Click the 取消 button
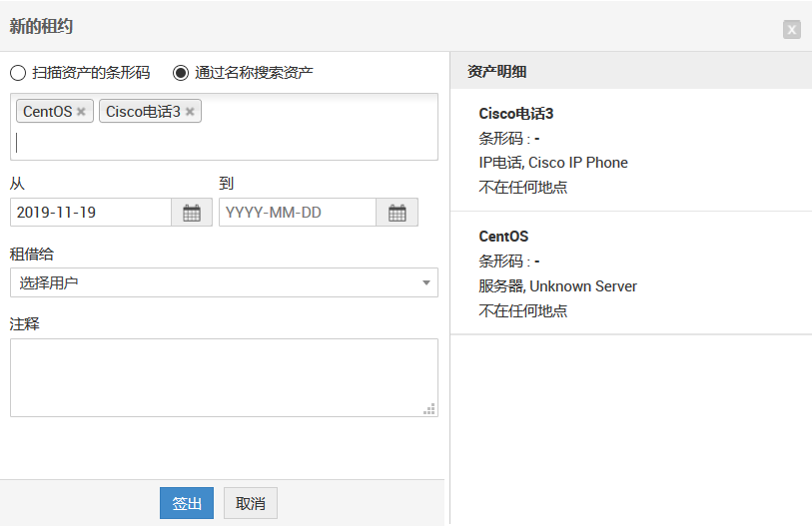The width and height of the screenshot is (812, 526). [x=251, y=504]
